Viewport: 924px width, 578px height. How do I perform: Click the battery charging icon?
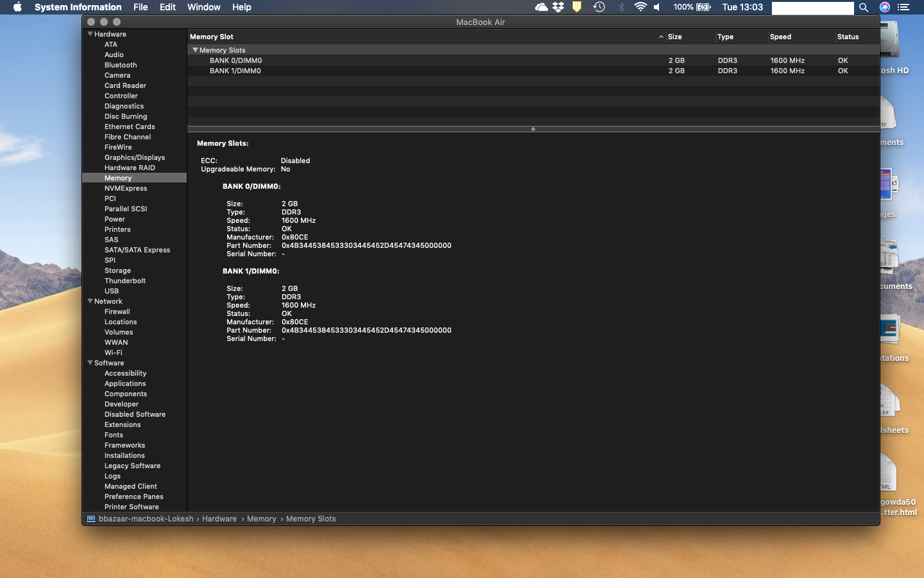[703, 7]
